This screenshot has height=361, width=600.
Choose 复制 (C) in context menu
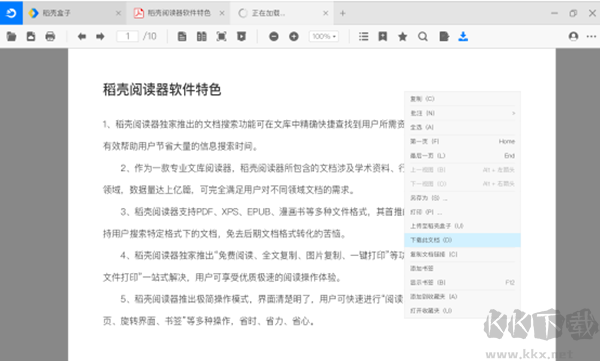(x=462, y=99)
